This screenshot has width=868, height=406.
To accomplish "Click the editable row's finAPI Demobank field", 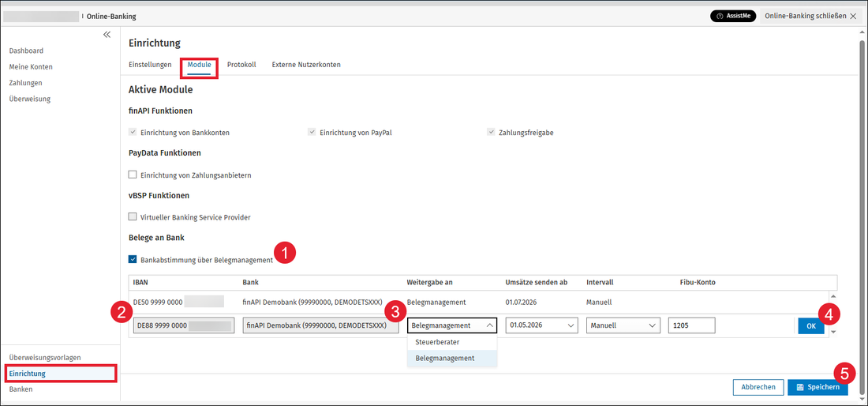I will click(x=320, y=325).
